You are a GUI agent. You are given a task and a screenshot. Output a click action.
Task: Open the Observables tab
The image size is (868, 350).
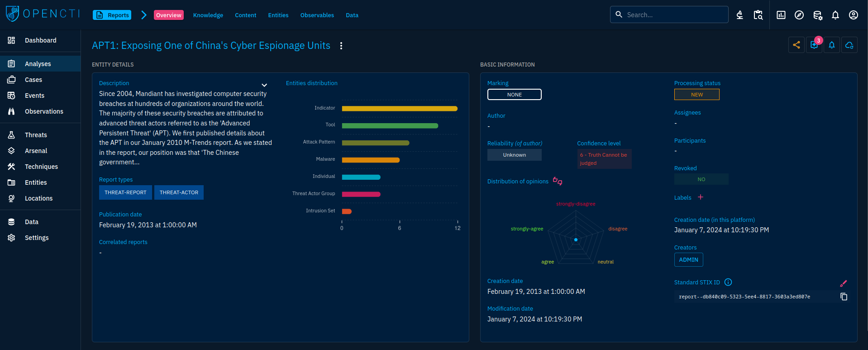pyautogui.click(x=317, y=15)
